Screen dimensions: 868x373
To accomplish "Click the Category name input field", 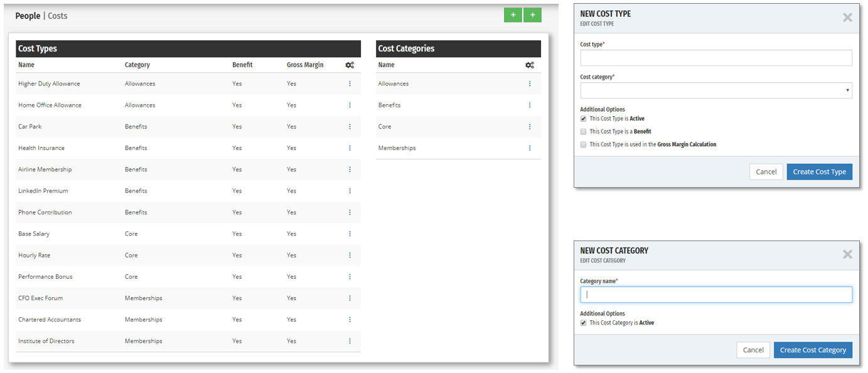I will point(716,295).
